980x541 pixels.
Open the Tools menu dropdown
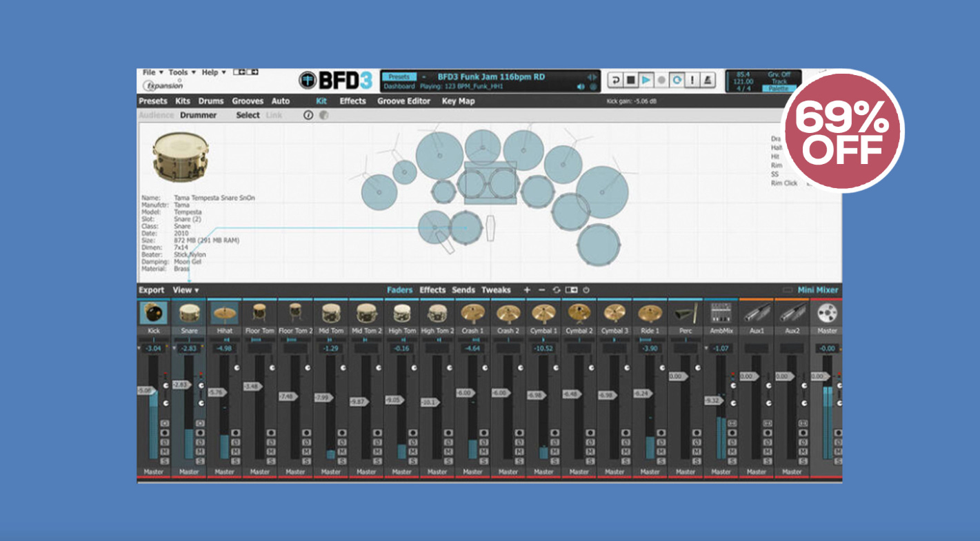182,72
